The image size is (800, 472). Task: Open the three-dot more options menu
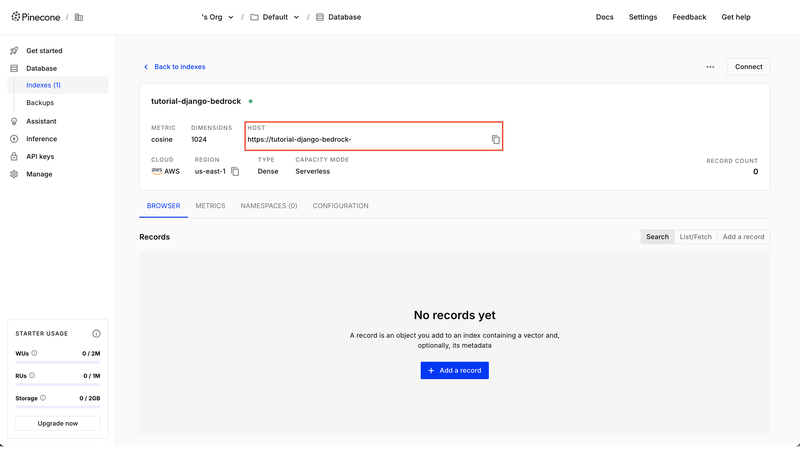pos(710,67)
